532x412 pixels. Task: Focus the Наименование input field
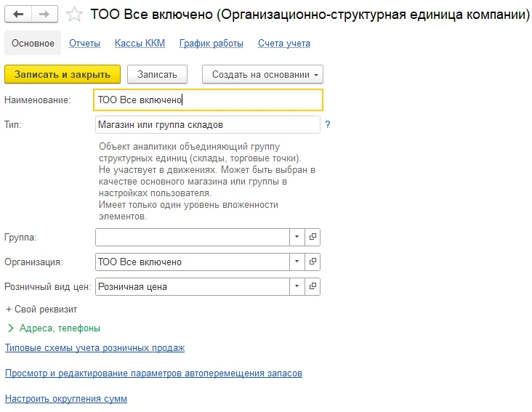(x=208, y=100)
